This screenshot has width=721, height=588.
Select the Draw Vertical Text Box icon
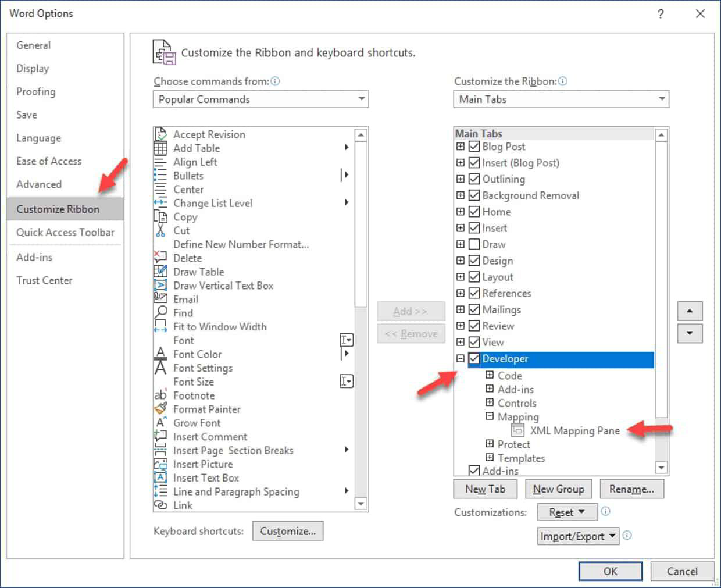(x=160, y=285)
